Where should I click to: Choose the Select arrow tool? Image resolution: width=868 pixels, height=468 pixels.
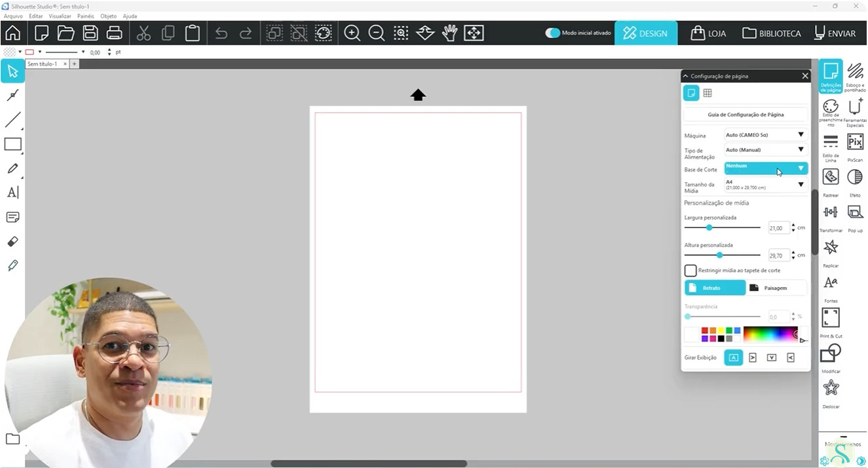[12, 71]
